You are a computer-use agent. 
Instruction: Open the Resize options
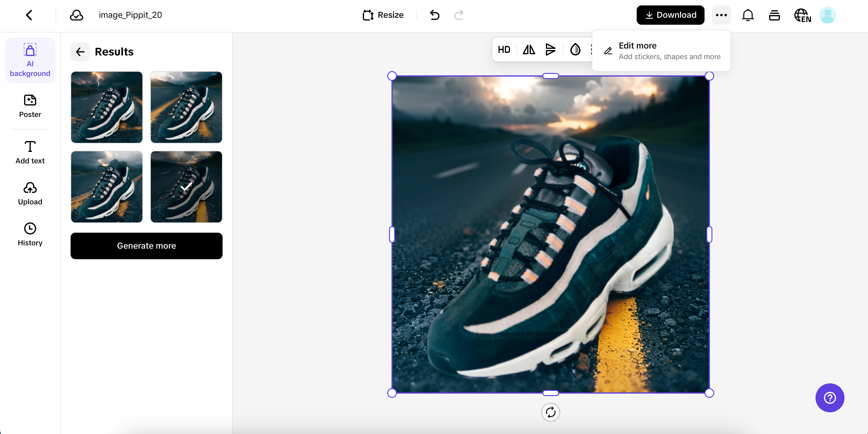[x=383, y=15]
